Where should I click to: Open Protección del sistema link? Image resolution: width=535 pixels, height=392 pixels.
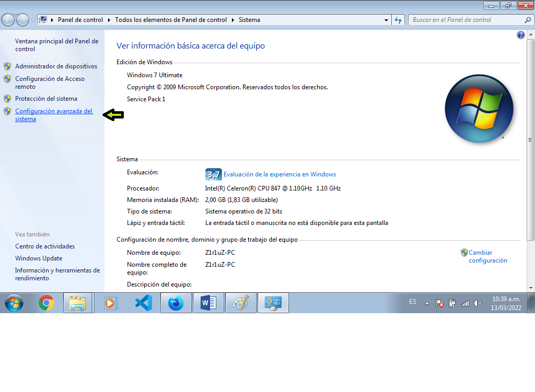pyautogui.click(x=46, y=99)
